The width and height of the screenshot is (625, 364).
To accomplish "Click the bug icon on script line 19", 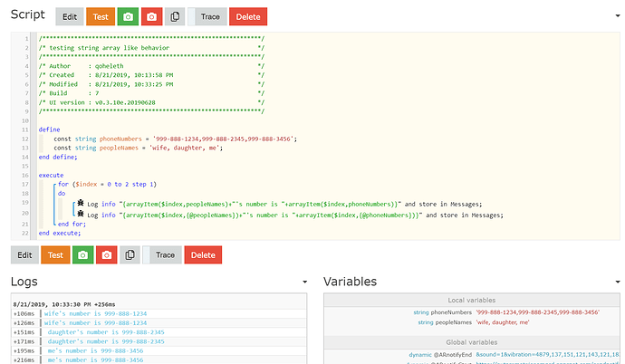I will [x=82, y=204].
